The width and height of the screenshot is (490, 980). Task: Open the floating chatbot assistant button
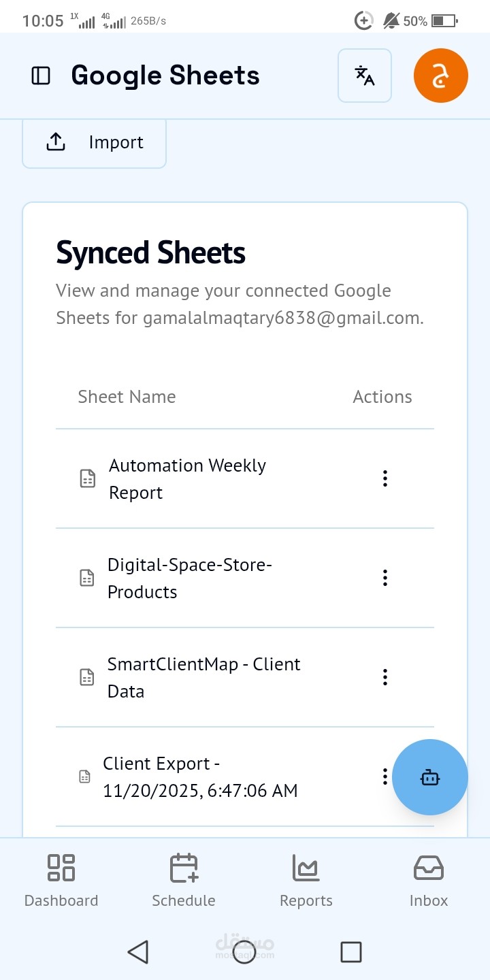tap(429, 777)
